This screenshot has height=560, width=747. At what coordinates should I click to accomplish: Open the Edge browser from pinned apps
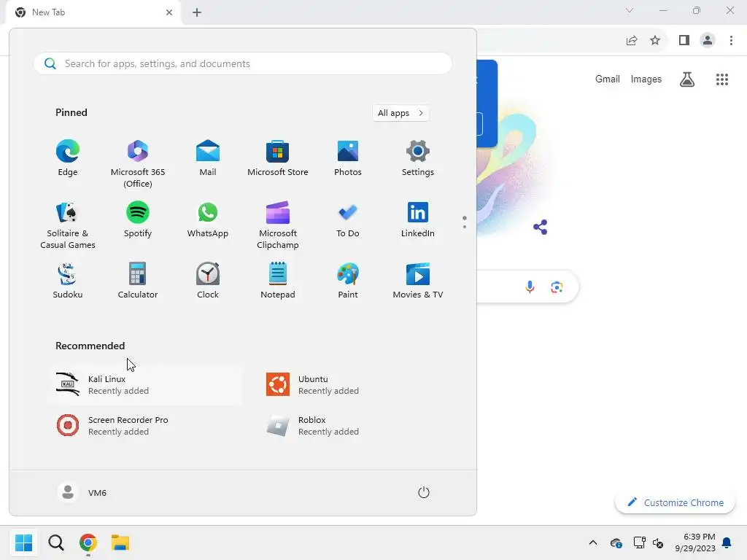[x=68, y=158]
